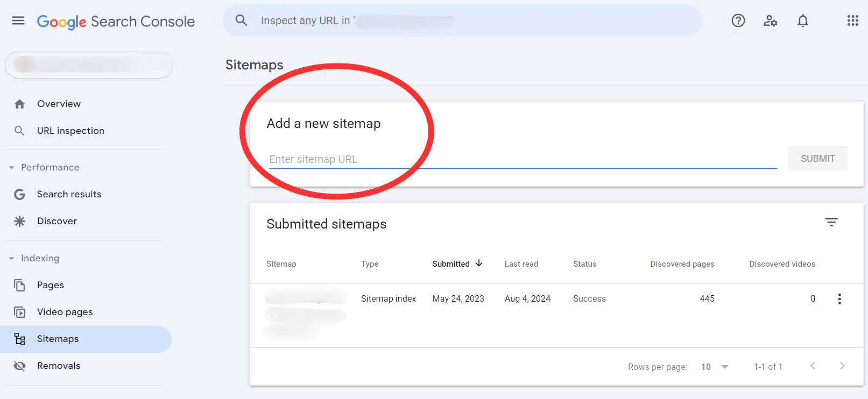Open the Pages indexing report
The width and height of the screenshot is (868, 399).
pyautogui.click(x=51, y=285)
